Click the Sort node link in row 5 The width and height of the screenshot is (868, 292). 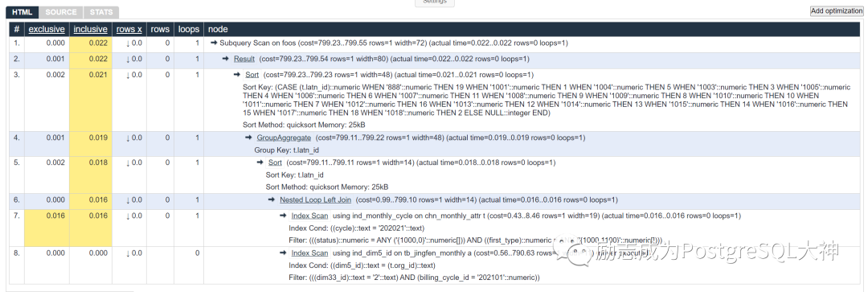click(275, 162)
